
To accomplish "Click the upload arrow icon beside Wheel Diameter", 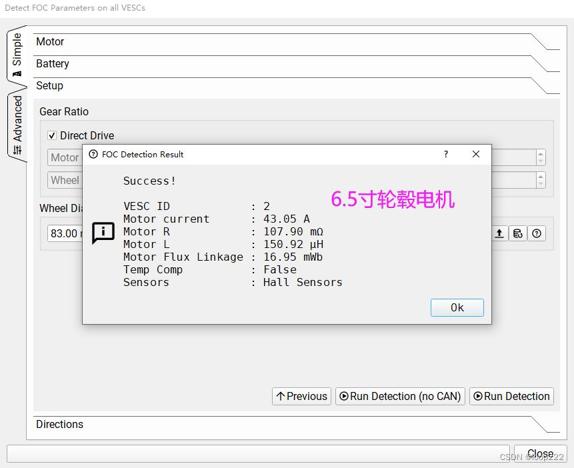I will [499, 233].
